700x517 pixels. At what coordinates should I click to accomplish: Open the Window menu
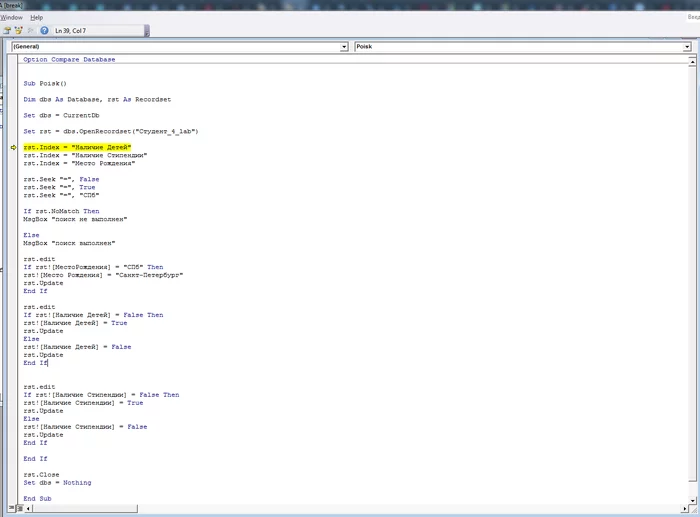pos(12,17)
